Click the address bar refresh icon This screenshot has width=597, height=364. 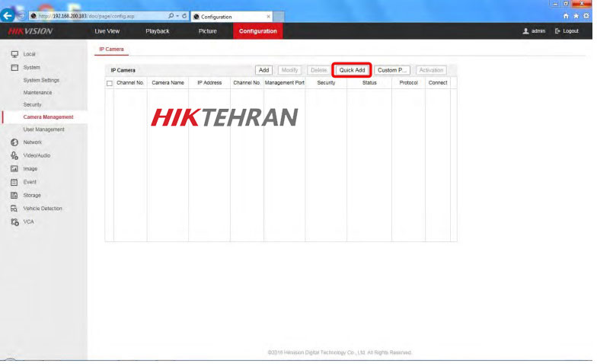[x=184, y=16]
